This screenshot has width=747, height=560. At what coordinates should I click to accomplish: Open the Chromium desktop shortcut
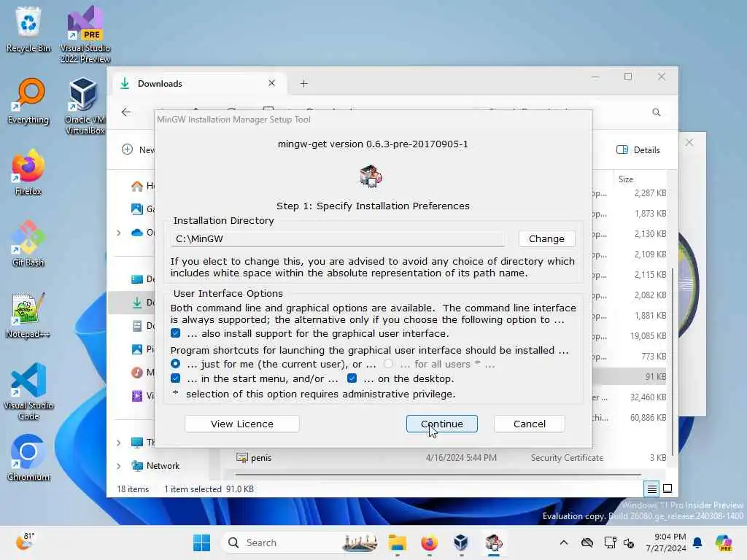point(28,458)
